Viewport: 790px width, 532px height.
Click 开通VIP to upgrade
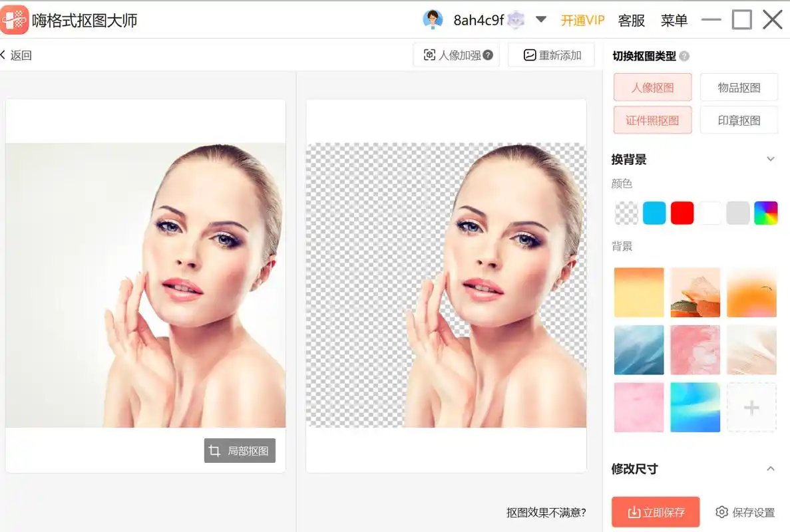point(582,20)
